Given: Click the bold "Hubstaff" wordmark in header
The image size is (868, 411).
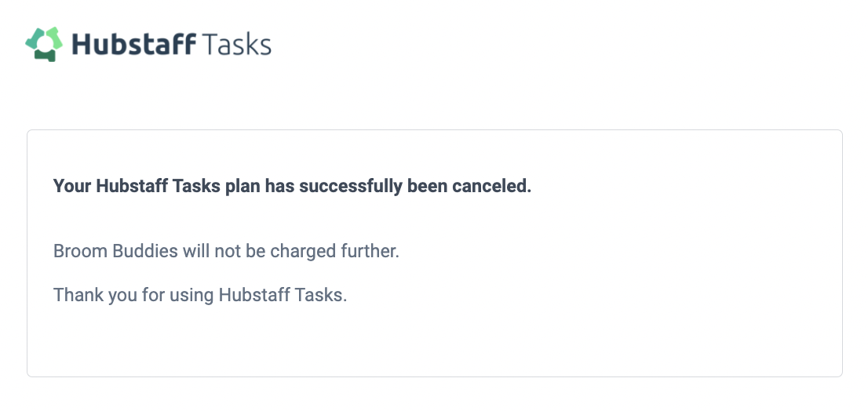Looking at the screenshot, I should tap(133, 44).
